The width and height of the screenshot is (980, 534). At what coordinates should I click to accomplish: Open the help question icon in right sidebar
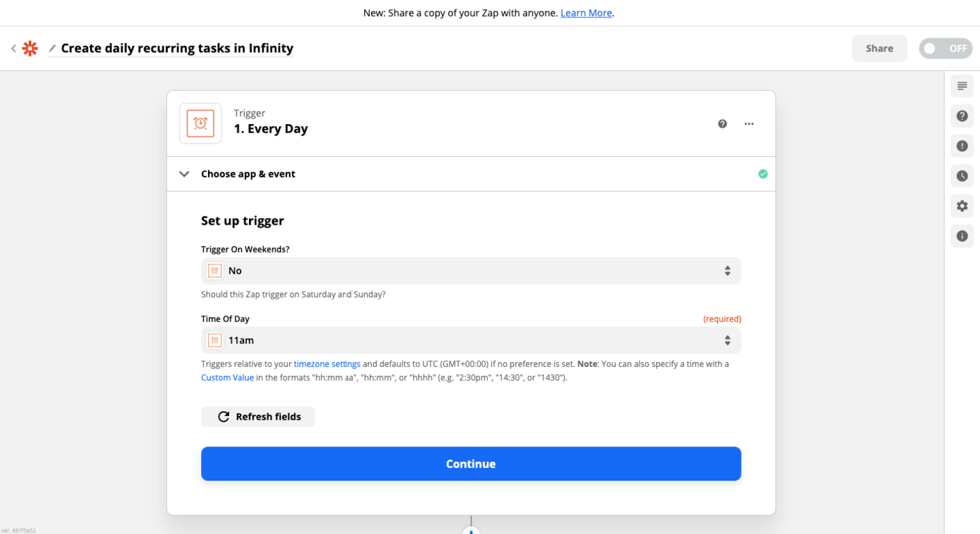click(962, 117)
